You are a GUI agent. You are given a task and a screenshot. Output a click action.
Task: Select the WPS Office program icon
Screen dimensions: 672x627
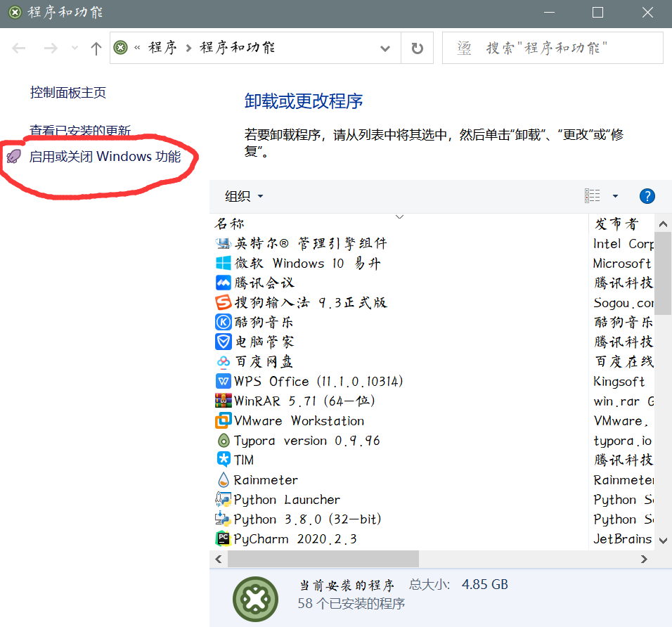click(223, 381)
